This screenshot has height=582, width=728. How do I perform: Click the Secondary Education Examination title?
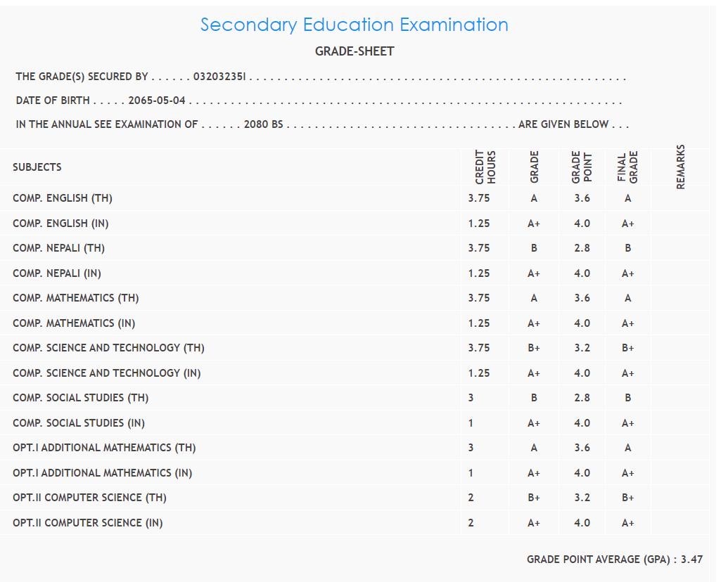(354, 25)
